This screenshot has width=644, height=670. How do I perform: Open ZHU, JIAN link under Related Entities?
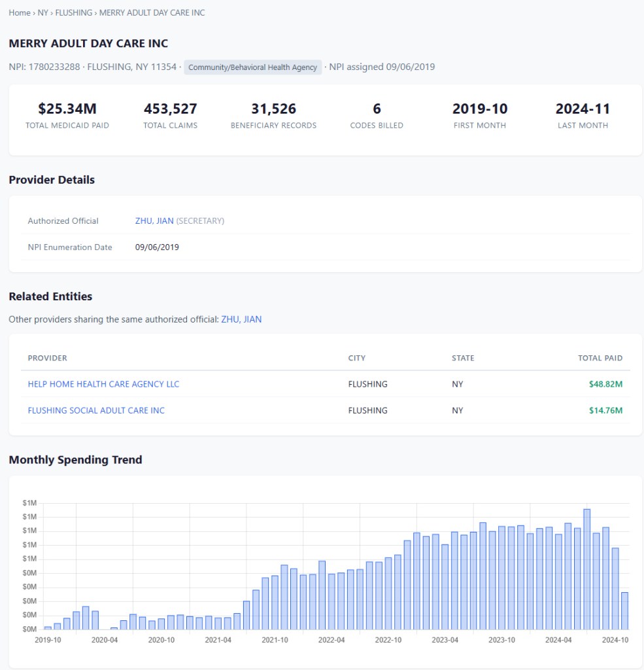[241, 319]
